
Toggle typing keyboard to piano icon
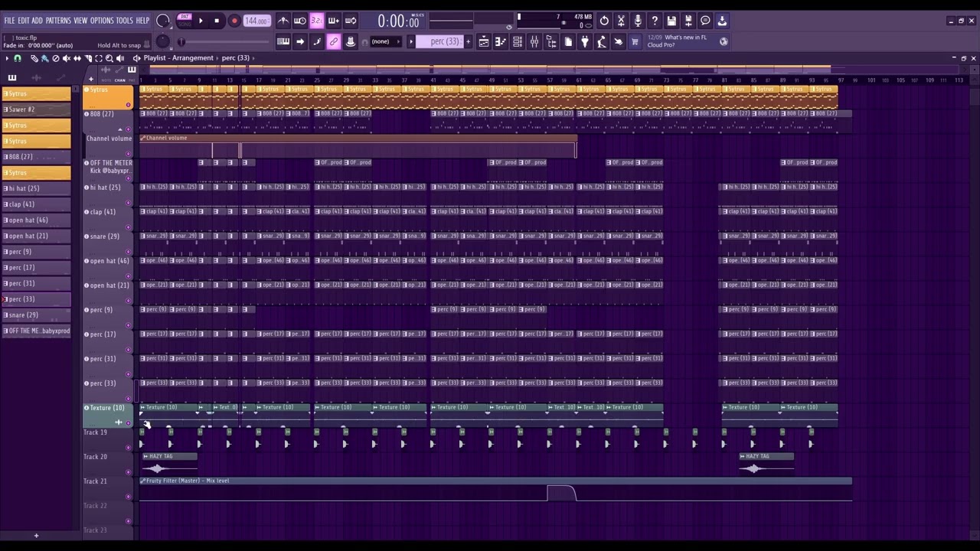pos(283,41)
